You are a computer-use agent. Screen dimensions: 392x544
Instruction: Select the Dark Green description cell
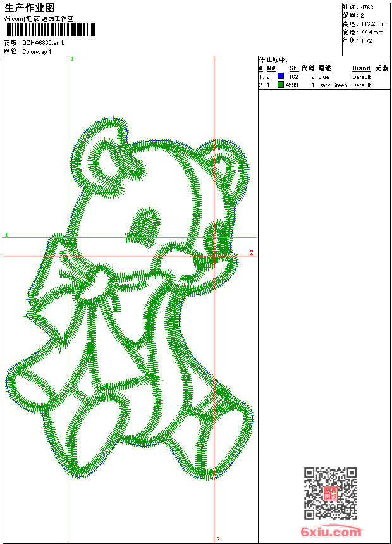333,85
